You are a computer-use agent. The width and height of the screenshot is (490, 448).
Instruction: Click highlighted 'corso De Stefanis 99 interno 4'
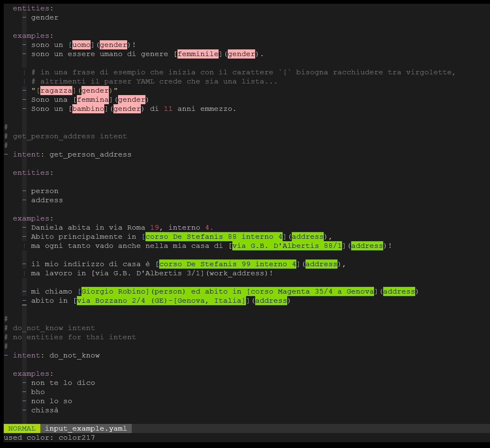point(227,264)
